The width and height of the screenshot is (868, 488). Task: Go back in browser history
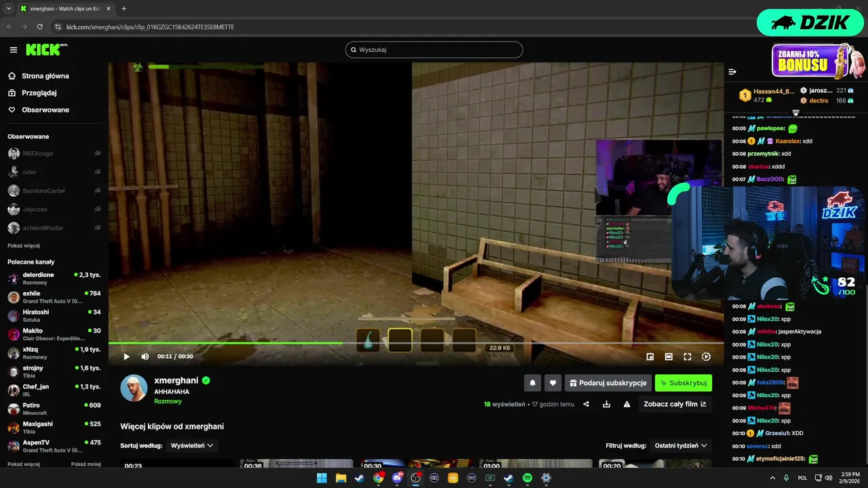click(x=9, y=26)
